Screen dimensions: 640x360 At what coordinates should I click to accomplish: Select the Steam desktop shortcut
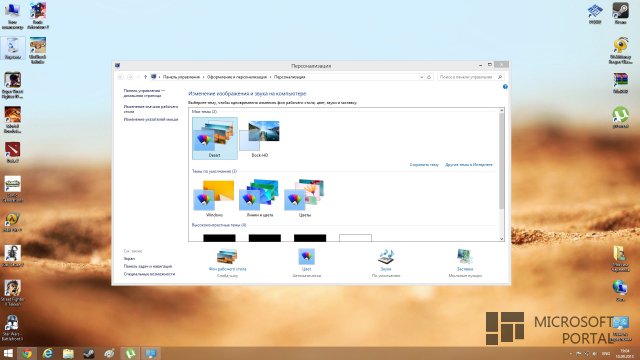pos(620,13)
